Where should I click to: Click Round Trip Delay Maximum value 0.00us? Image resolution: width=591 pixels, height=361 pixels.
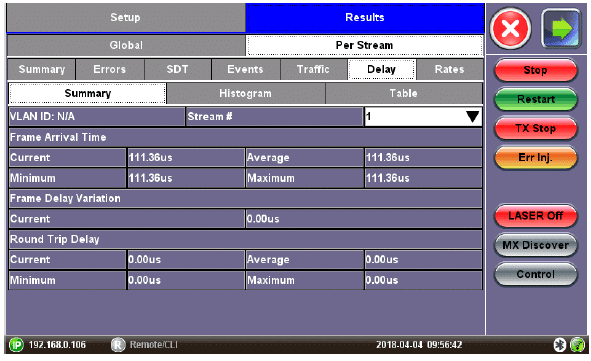[x=423, y=280]
